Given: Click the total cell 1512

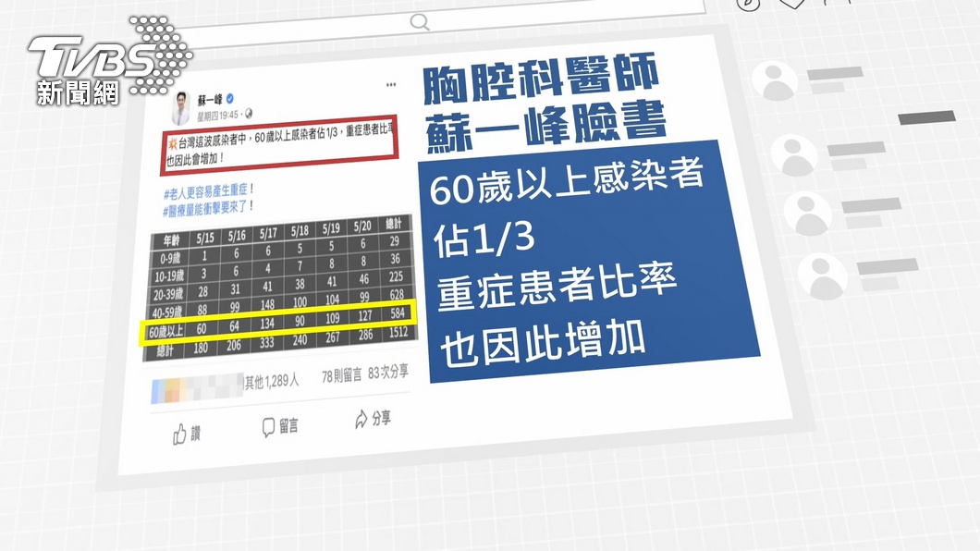Looking at the screenshot, I should [x=398, y=332].
